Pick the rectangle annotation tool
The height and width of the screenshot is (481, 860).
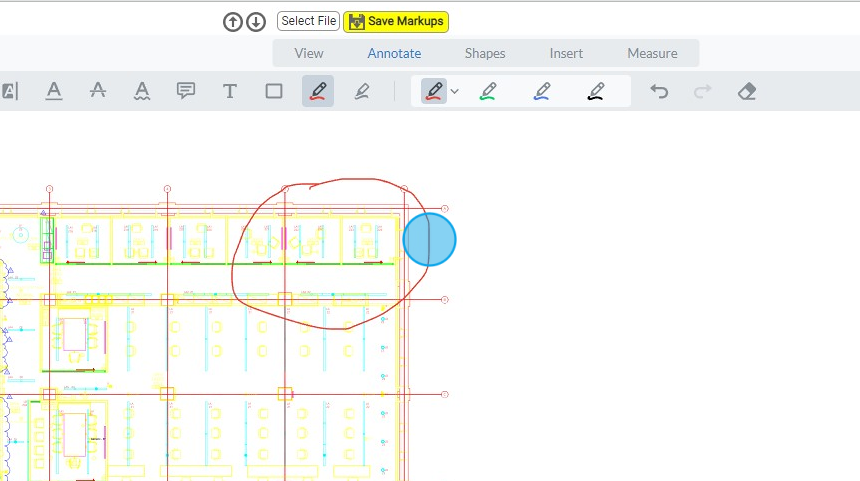pyautogui.click(x=274, y=91)
